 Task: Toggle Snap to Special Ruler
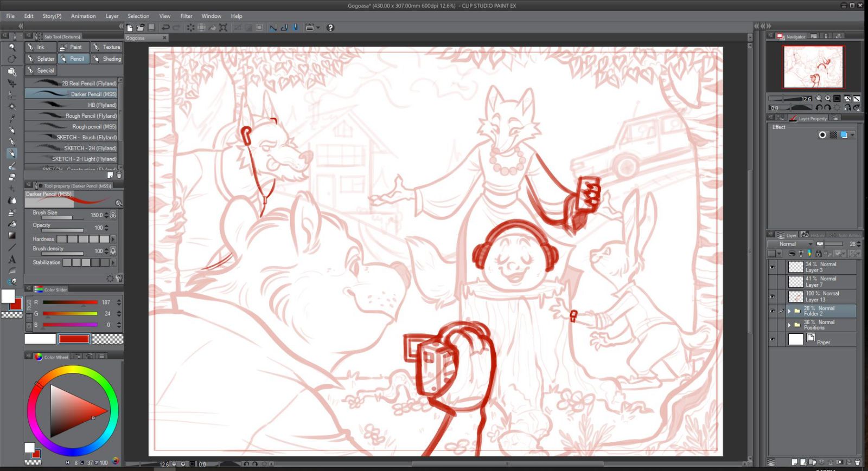(x=284, y=28)
